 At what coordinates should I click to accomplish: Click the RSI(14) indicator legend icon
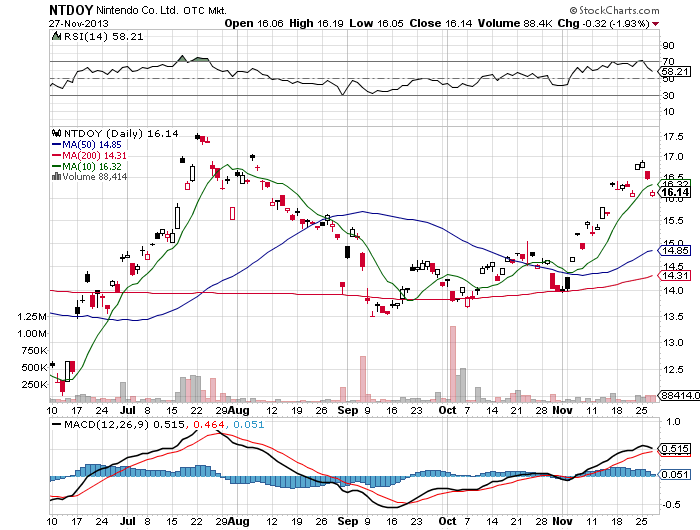pos(55,36)
